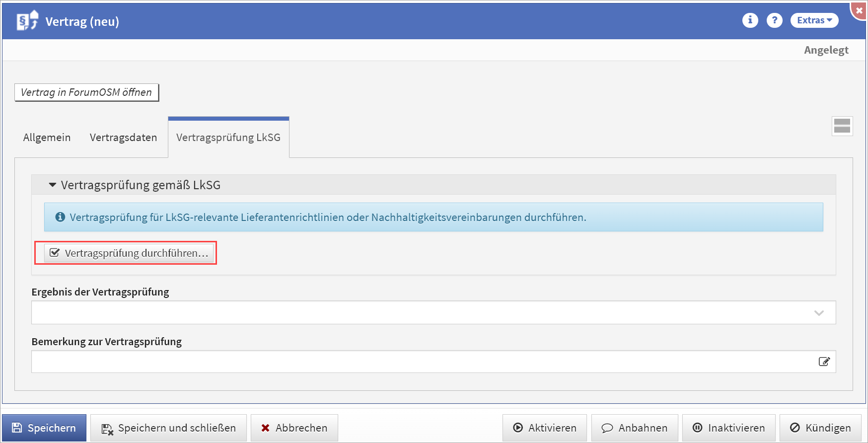Cancel with the Abbrechen button
The height and width of the screenshot is (443, 868).
[294, 428]
